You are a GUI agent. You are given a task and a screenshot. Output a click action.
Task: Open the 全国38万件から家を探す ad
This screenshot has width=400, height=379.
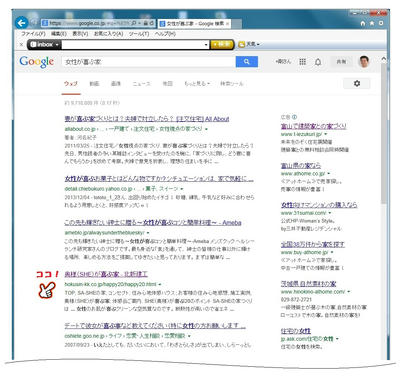(313, 244)
